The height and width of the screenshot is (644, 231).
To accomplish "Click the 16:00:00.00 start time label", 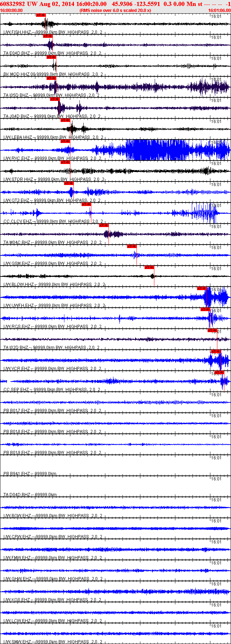I will [11, 11].
